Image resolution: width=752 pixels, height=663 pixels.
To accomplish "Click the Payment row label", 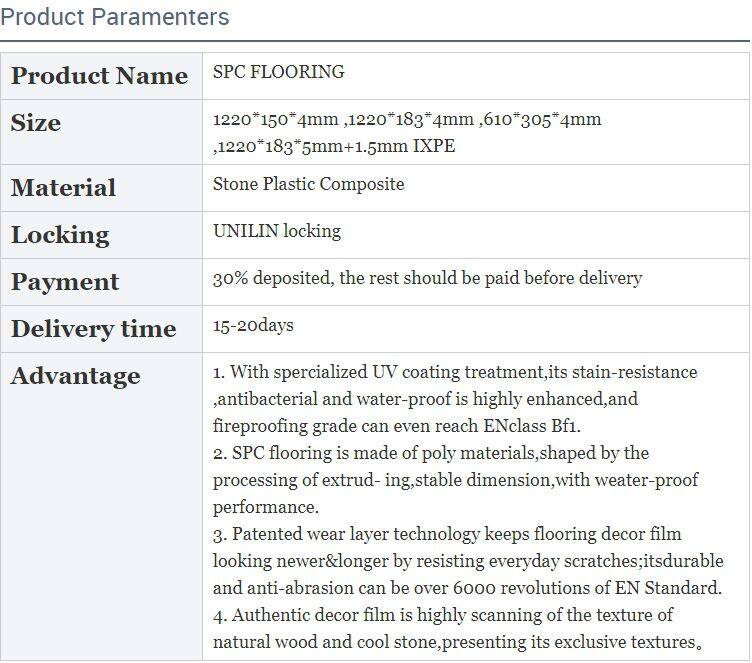I will (65, 282).
